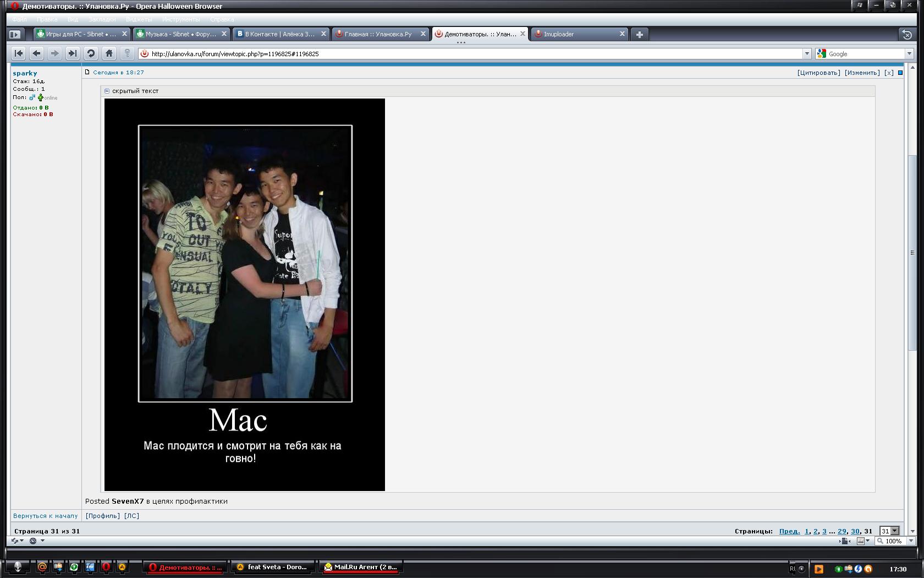Toggle the side panel button
This screenshot has width=924, height=578.
[x=15, y=34]
